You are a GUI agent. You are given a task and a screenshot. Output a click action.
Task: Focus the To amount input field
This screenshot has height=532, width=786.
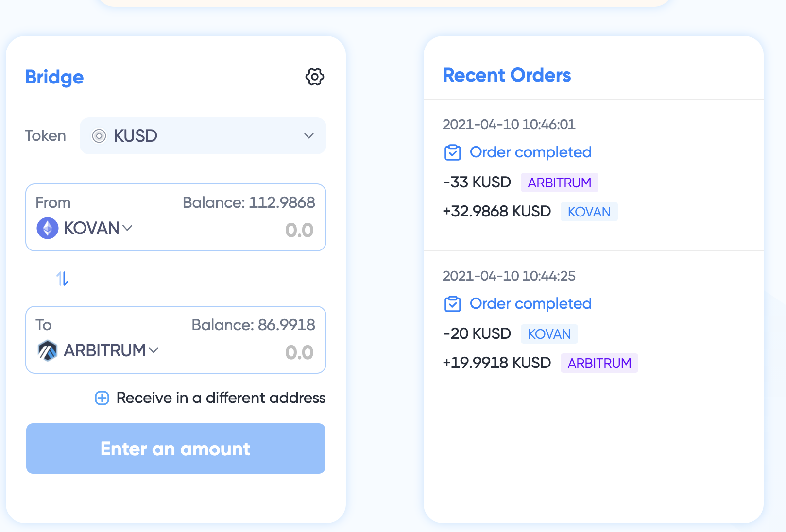point(299,352)
